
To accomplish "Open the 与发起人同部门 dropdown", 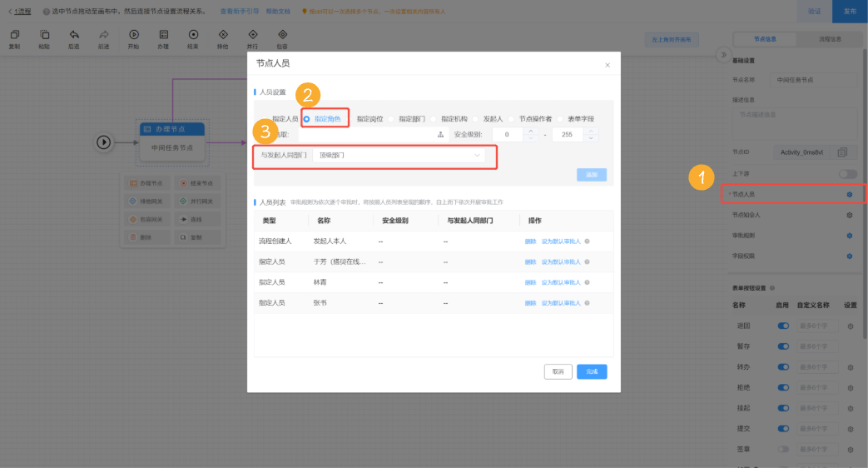I will click(x=399, y=156).
